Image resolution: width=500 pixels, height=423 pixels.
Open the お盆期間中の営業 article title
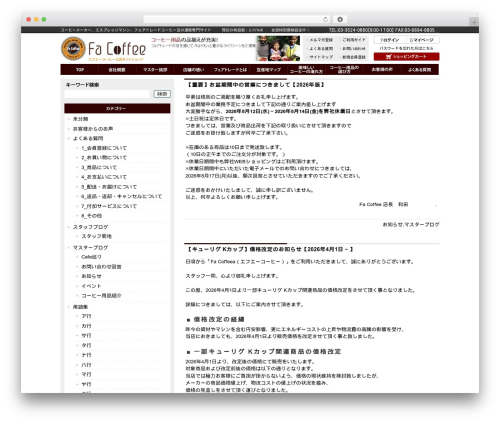255,85
